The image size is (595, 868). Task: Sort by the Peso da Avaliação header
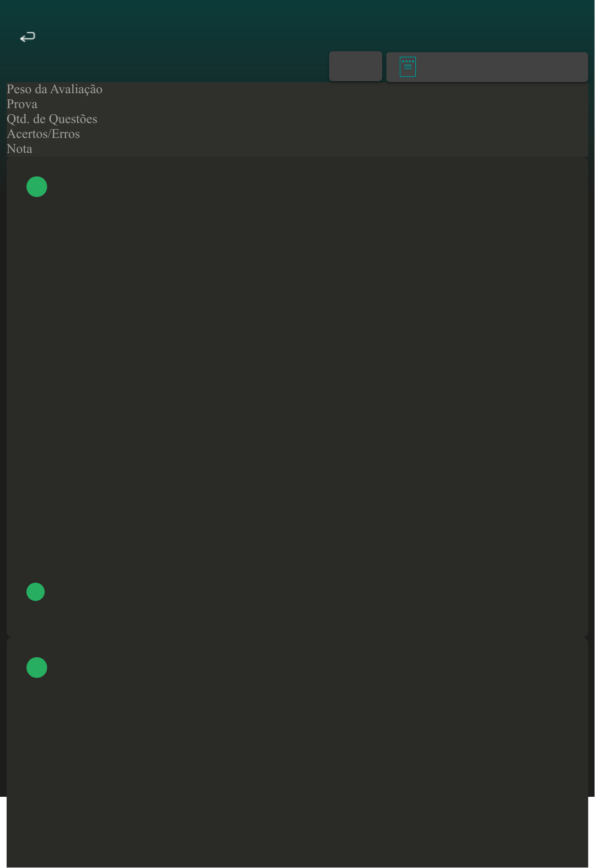coord(55,89)
